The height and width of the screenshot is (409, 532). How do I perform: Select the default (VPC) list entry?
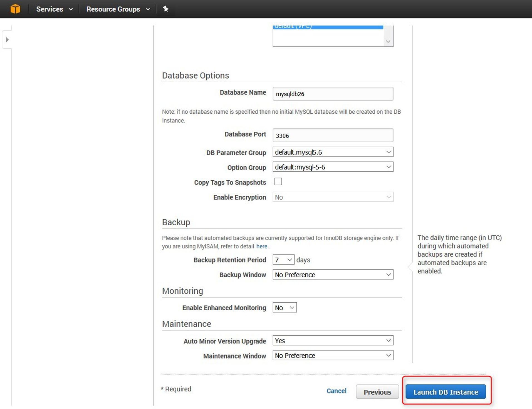(328, 27)
